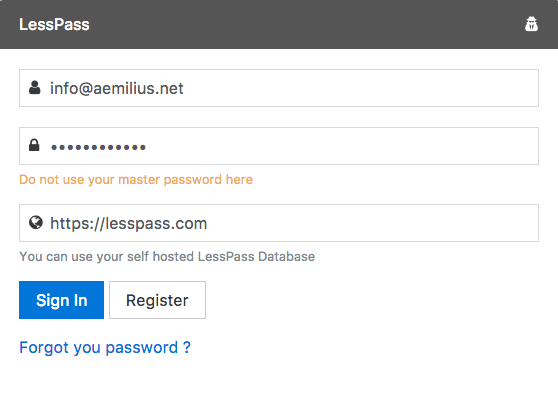The height and width of the screenshot is (395, 558).
Task: Click the self hosted LessPass Database hint
Action: (x=167, y=257)
